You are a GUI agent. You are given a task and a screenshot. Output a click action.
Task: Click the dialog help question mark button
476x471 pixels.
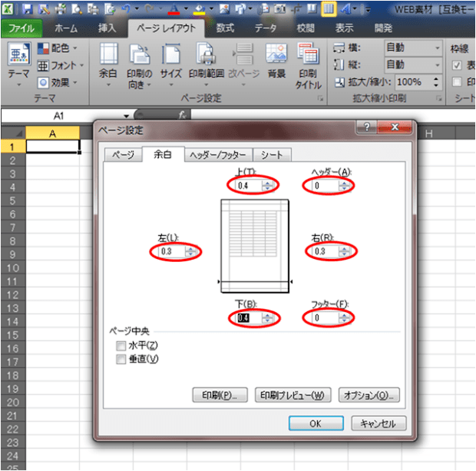tap(367, 127)
